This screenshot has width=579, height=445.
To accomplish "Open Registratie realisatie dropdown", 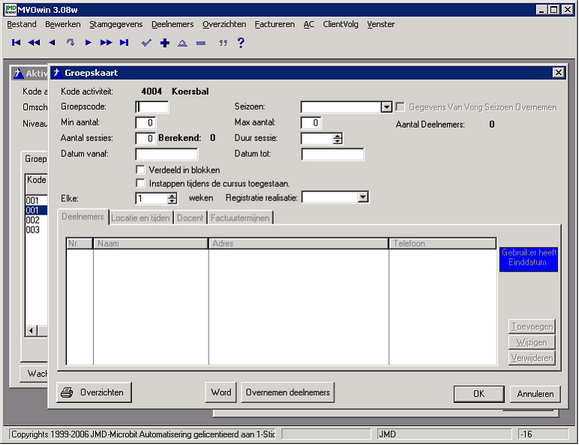I will pyautogui.click(x=363, y=197).
